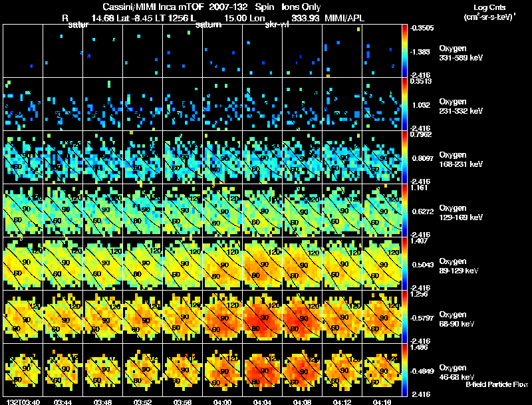Screen dimensions: 532x405
Task: Click the '-0.4649' colorbar value
Action: [422, 372]
